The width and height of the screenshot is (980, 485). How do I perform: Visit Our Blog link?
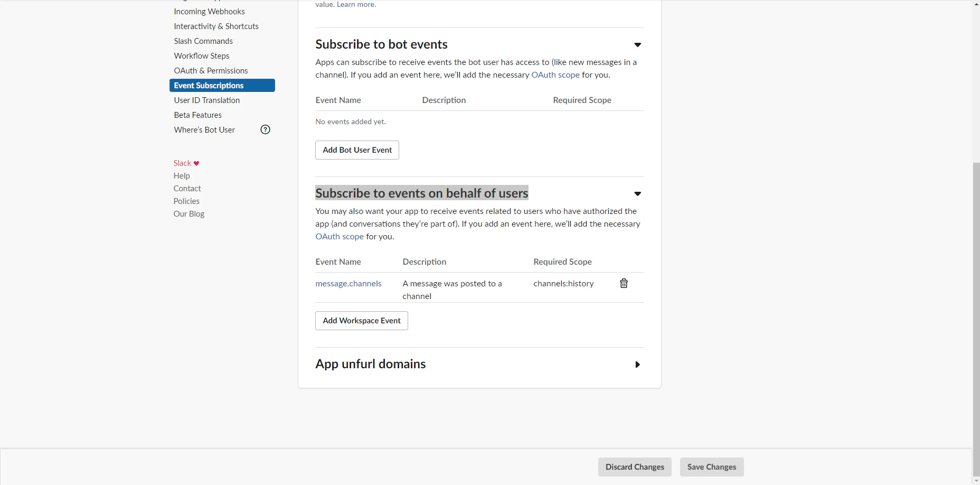(189, 214)
